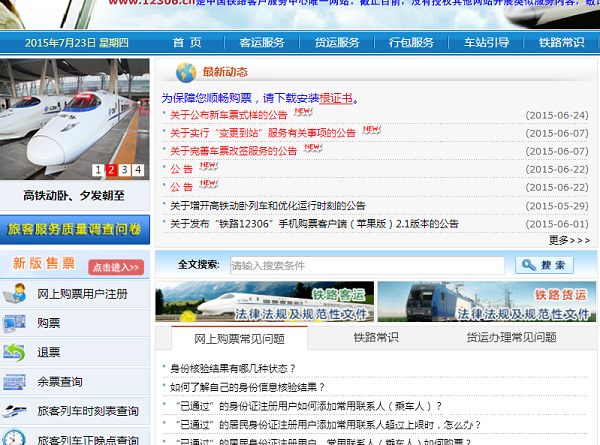
Task: Click the computer icon beside 购票
Action: click(x=15, y=323)
